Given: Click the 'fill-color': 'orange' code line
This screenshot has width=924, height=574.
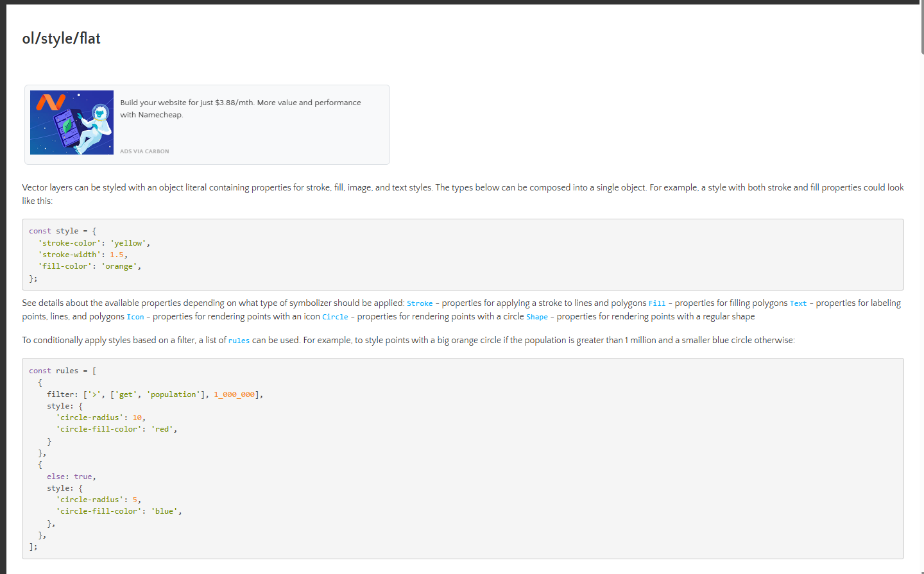Looking at the screenshot, I should tap(89, 266).
